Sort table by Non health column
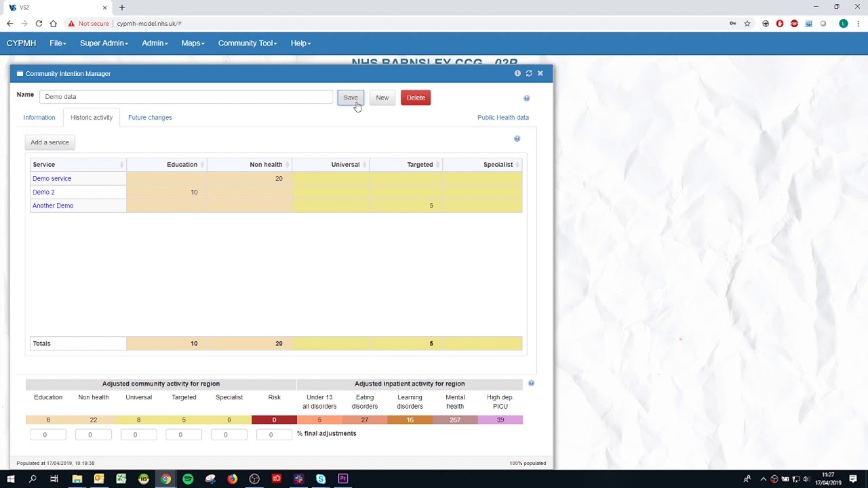 250,165
